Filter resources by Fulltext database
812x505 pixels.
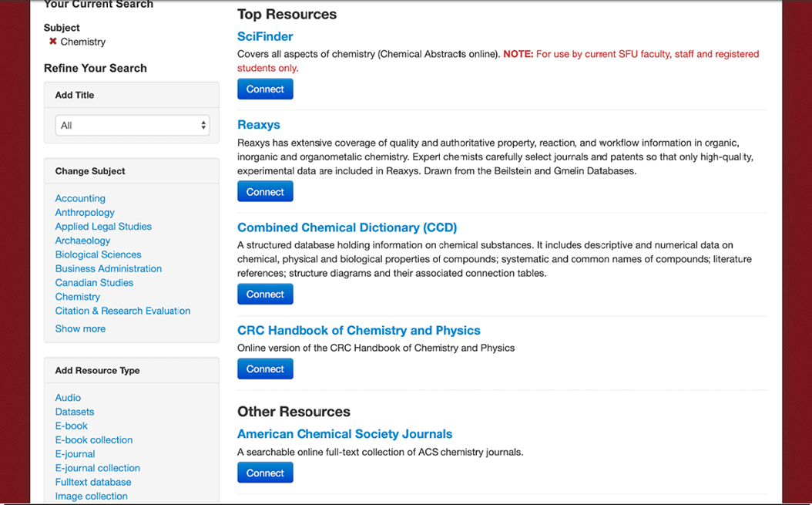(93, 482)
